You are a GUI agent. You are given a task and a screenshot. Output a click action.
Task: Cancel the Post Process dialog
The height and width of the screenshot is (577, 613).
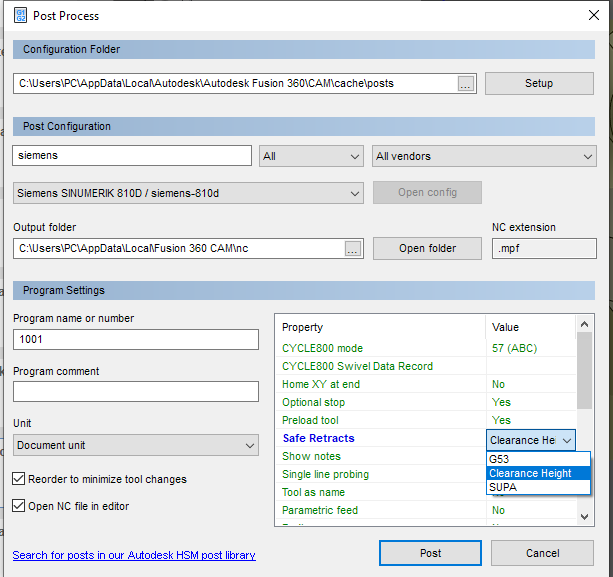[542, 553]
